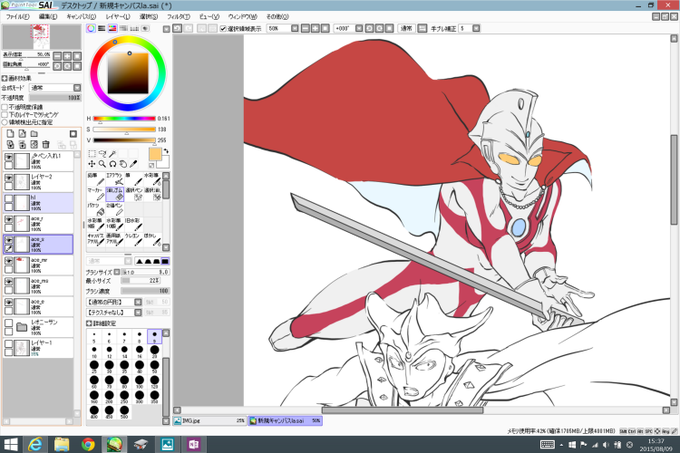Toggle visibility of ace_mr layer

[9, 261]
